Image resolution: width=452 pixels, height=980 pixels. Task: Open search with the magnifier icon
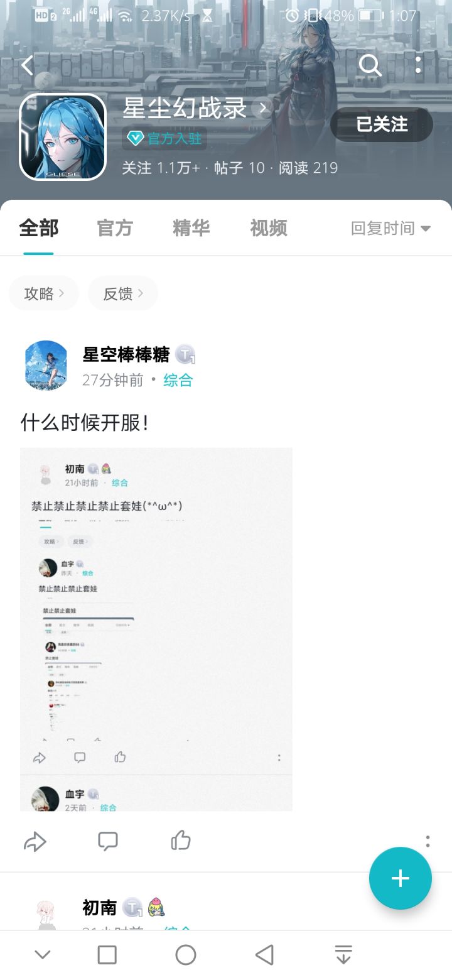[370, 65]
